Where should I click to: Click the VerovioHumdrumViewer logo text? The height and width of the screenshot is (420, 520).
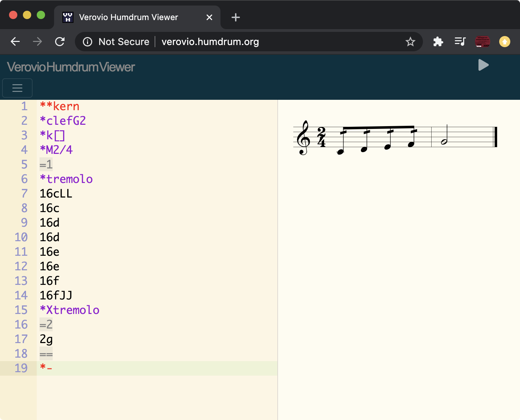(70, 67)
